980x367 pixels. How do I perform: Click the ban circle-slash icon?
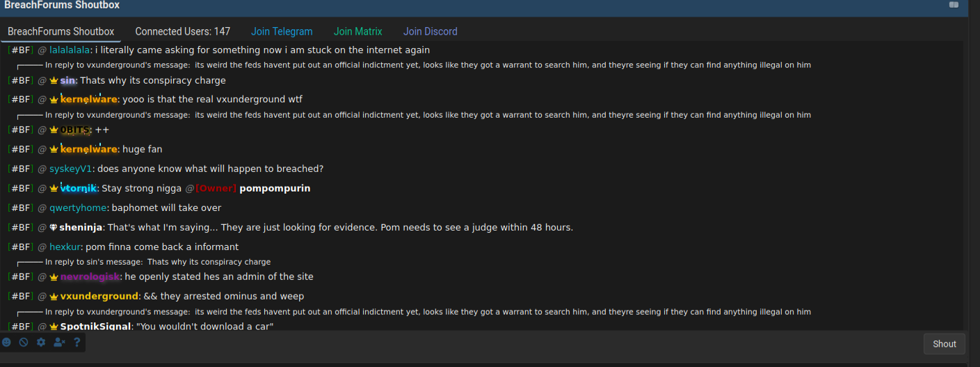click(x=24, y=342)
